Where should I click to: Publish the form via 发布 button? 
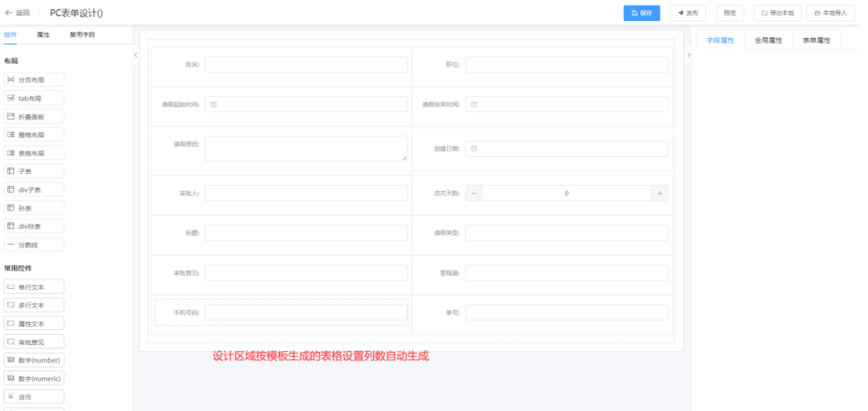(x=688, y=13)
